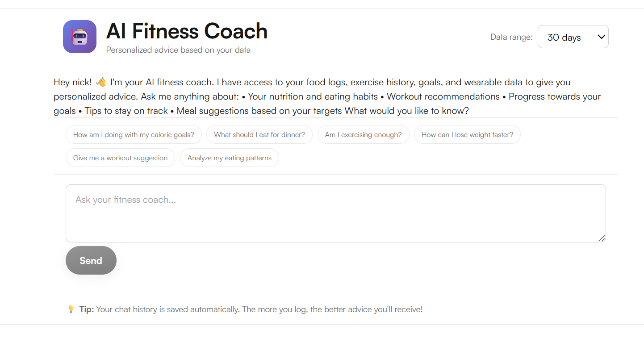Click the robot mascot avatar icon

coord(79,36)
